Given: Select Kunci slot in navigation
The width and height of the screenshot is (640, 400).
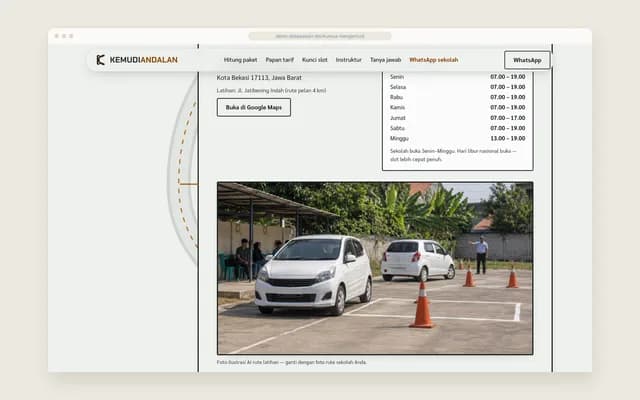Looking at the screenshot, I should tap(315, 60).
